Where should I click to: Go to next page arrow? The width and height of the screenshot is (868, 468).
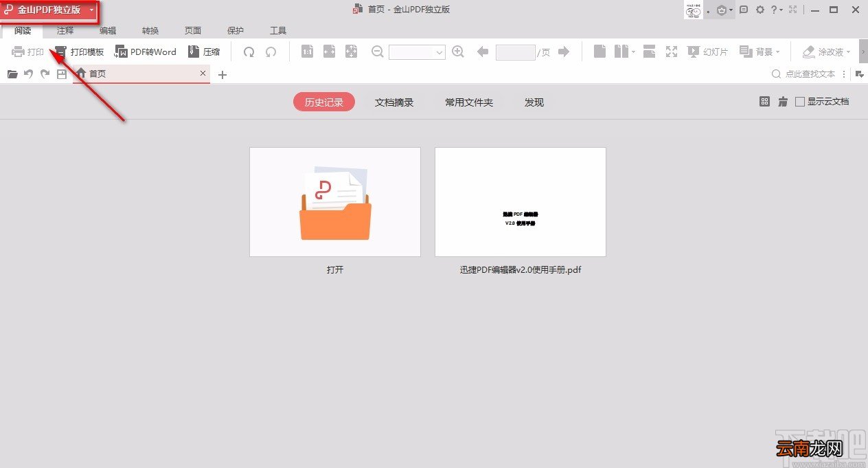[564, 52]
